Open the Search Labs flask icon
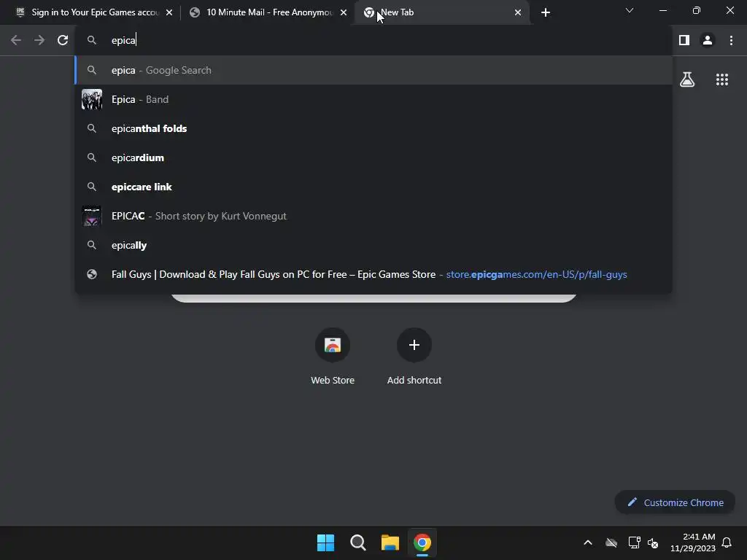 (687, 79)
